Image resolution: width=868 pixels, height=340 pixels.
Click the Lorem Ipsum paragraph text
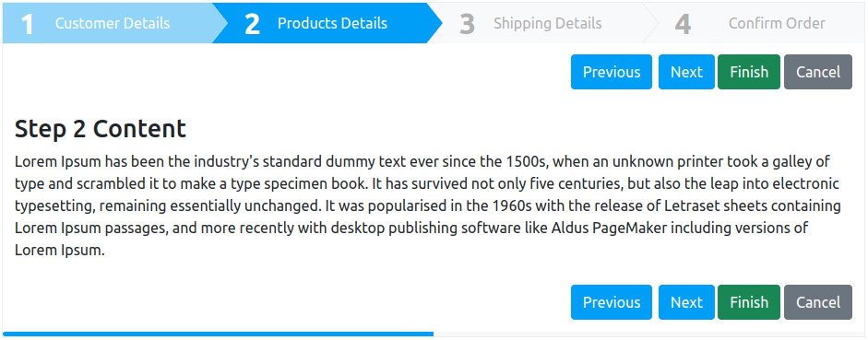[x=428, y=206]
